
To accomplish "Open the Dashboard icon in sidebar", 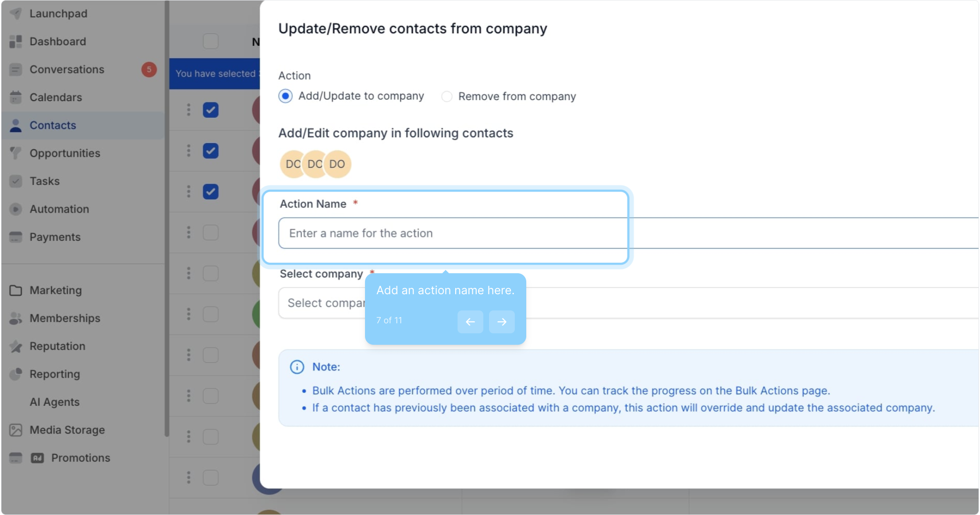I will tap(16, 41).
